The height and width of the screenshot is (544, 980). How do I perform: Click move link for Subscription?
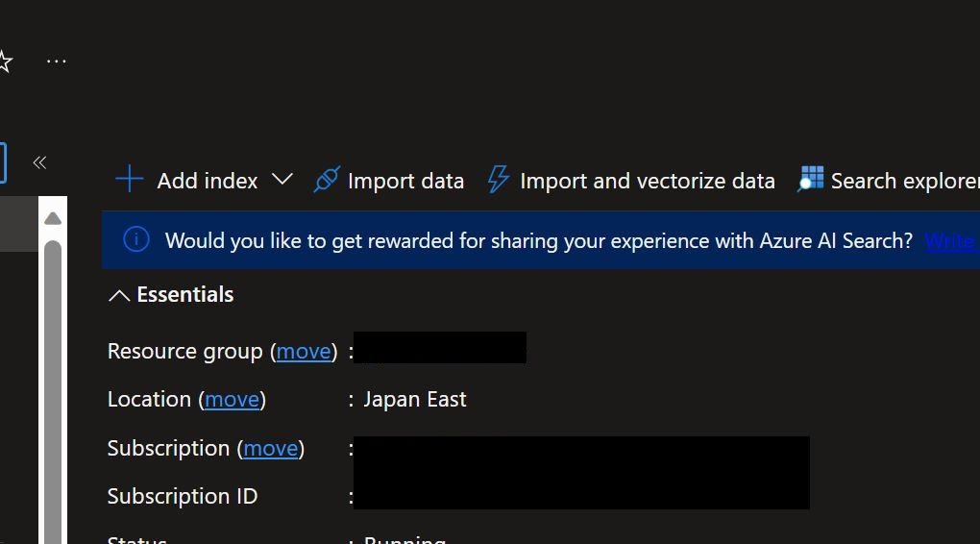pyautogui.click(x=271, y=448)
